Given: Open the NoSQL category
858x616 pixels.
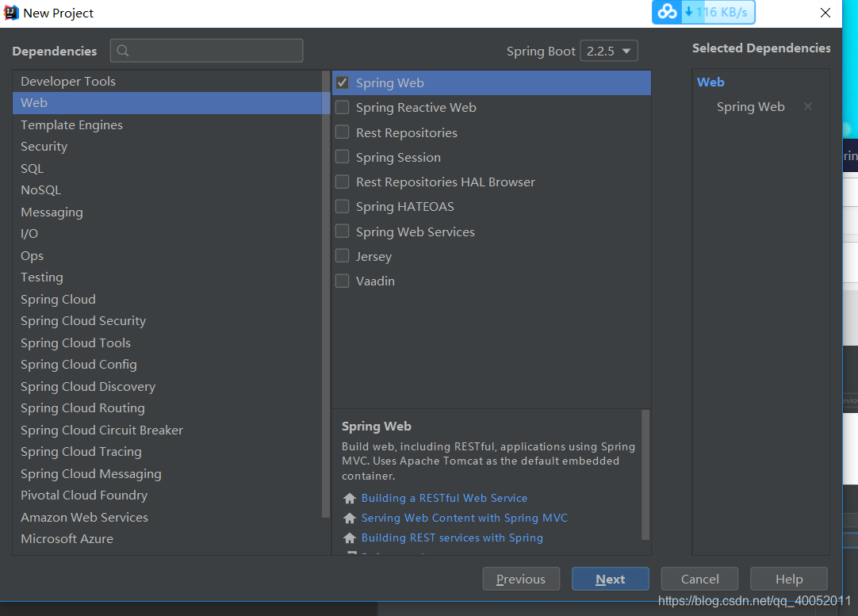Looking at the screenshot, I should click(167, 189).
